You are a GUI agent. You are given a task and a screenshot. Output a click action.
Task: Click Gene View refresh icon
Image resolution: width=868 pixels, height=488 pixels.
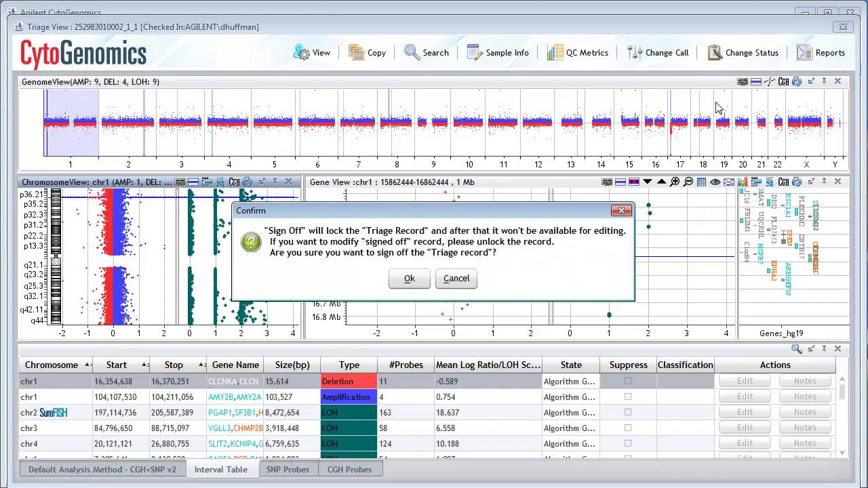click(797, 182)
